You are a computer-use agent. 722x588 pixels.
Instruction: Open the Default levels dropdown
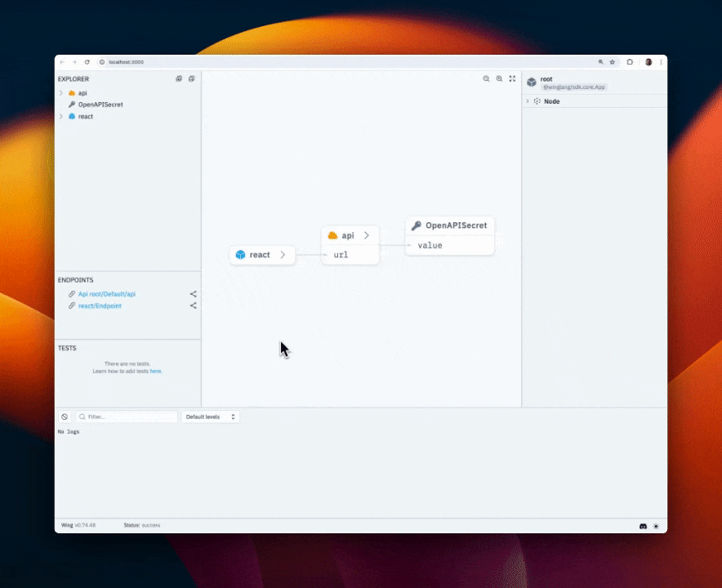210,416
